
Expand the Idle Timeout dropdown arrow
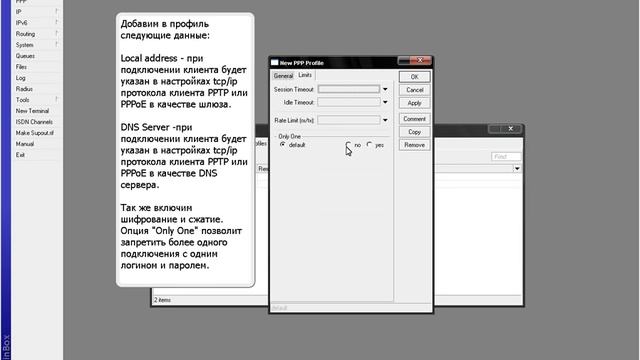point(385,102)
